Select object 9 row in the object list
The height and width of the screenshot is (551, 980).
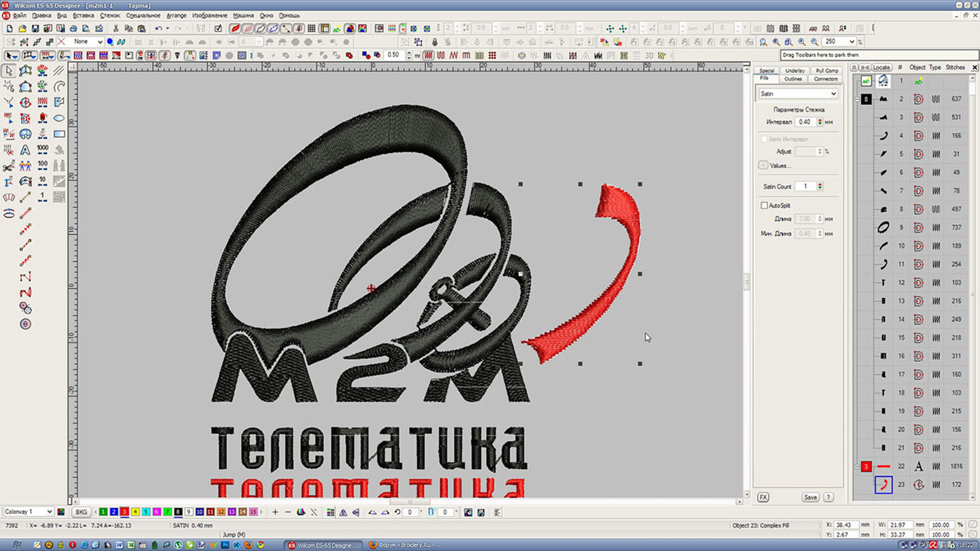pyautogui.click(x=900, y=227)
